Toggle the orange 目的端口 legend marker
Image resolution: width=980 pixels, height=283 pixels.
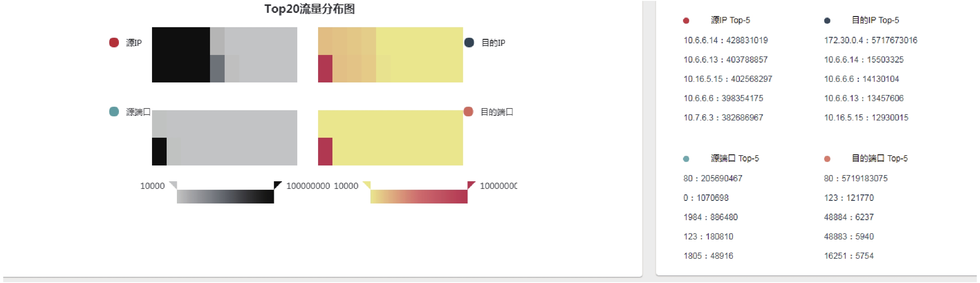tap(468, 112)
